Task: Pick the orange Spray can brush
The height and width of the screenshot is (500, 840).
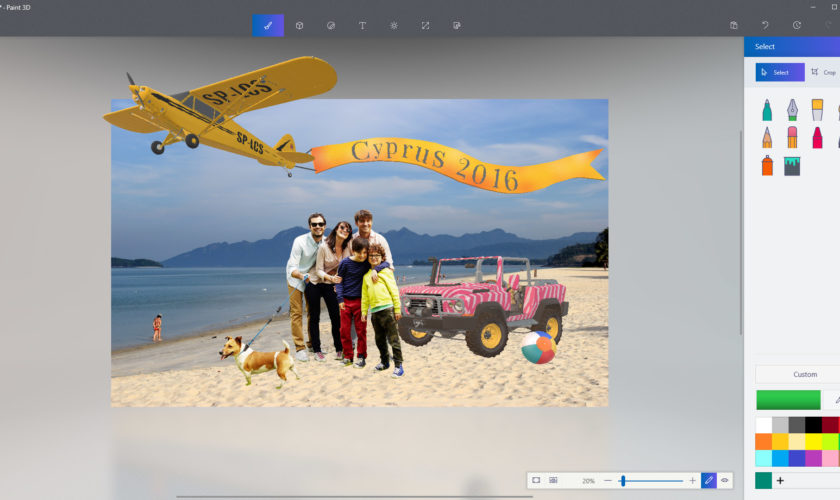Action: [x=767, y=165]
